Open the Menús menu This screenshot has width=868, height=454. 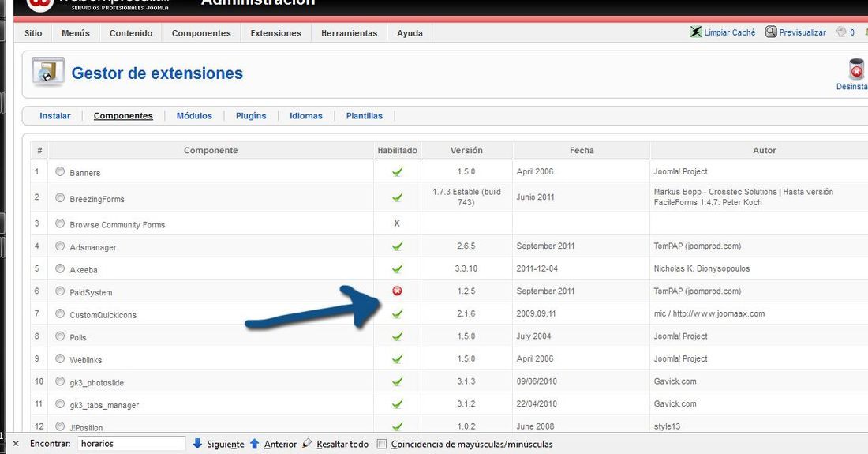[75, 32]
